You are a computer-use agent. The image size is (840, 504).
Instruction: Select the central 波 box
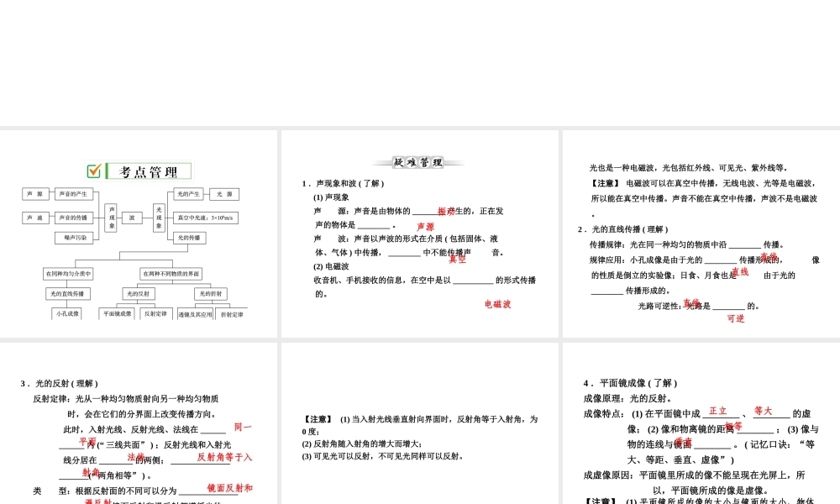tap(132, 218)
